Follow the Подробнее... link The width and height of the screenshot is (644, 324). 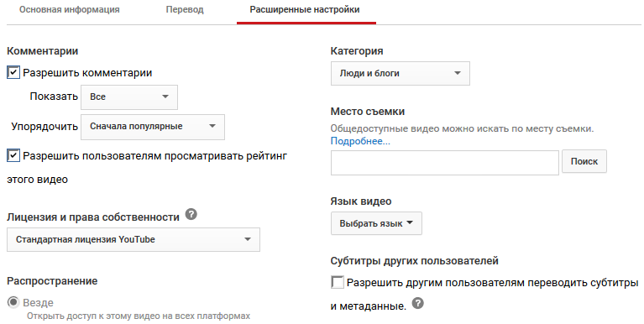pyautogui.click(x=360, y=141)
